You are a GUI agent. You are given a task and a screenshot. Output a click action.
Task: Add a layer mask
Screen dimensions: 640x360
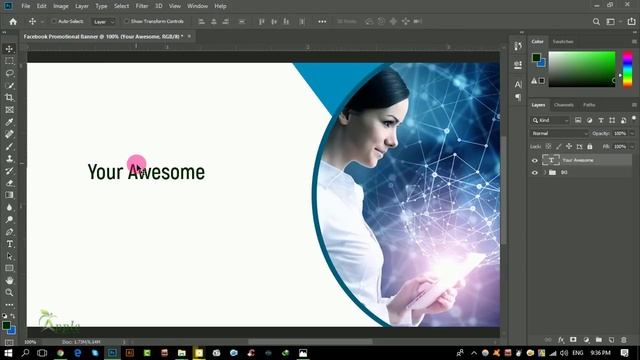tap(573, 340)
